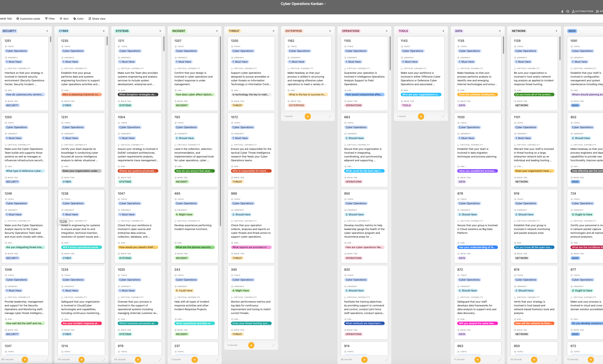Open the Filter menu

coord(50,19)
